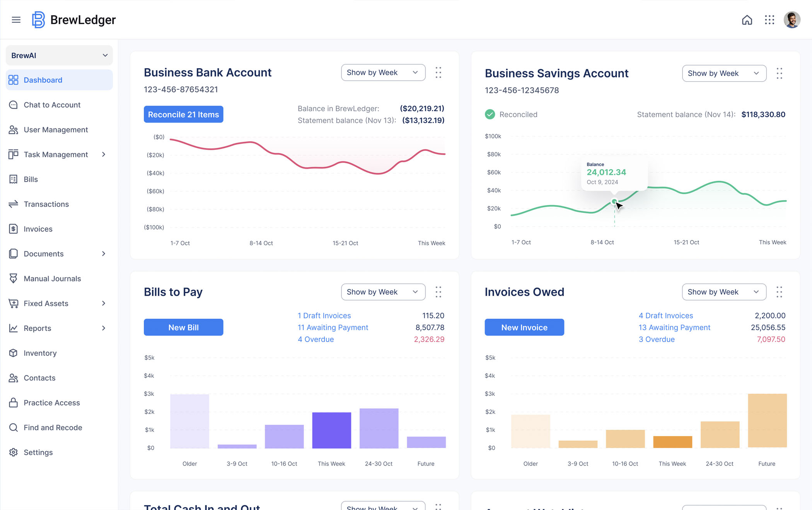Open the BrewAI account dropdown

[59, 55]
